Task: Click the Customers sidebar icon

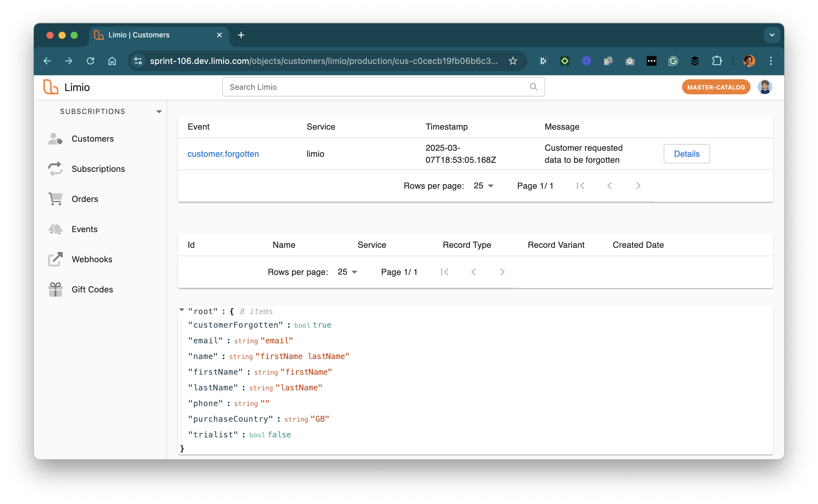Action: click(x=55, y=139)
